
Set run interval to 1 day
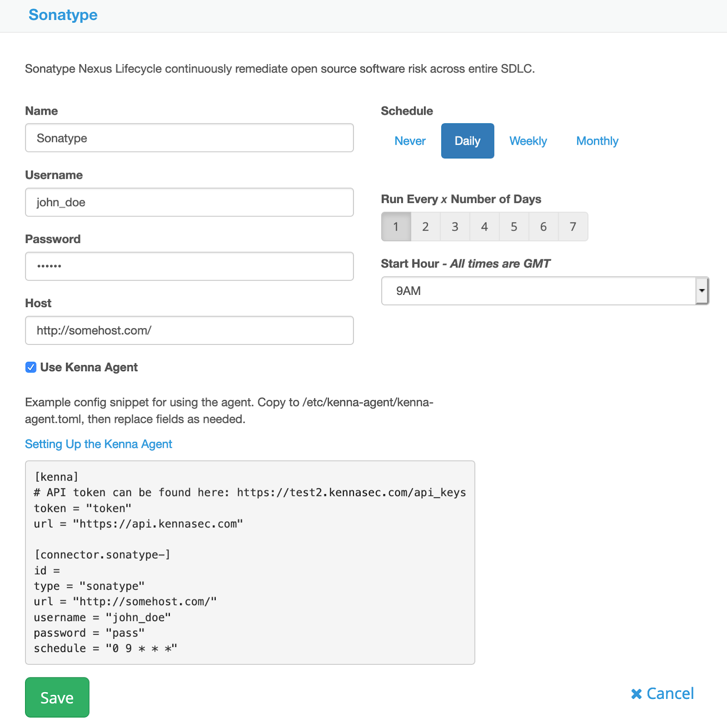coord(396,227)
